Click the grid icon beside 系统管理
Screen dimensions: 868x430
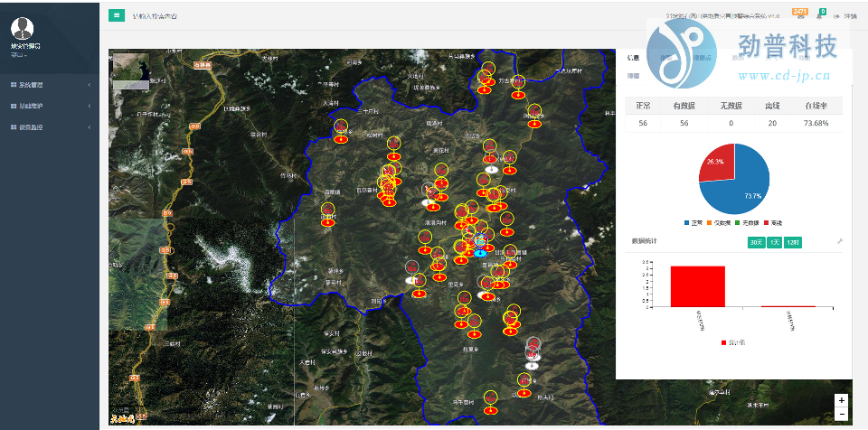point(14,85)
